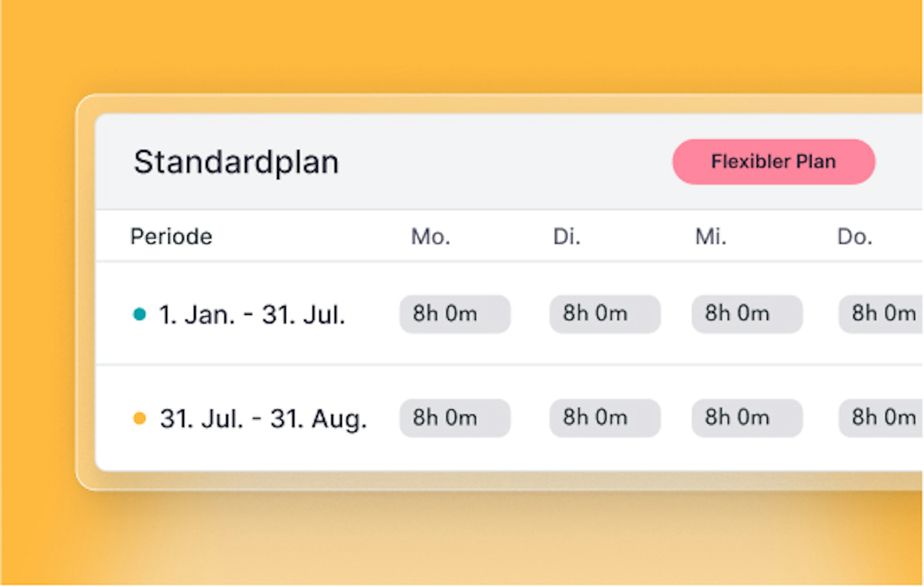This screenshot has height=587, width=924.
Task: Edit Thursday hours for 31. Jul. - 31. Aug.
Action: [881, 418]
